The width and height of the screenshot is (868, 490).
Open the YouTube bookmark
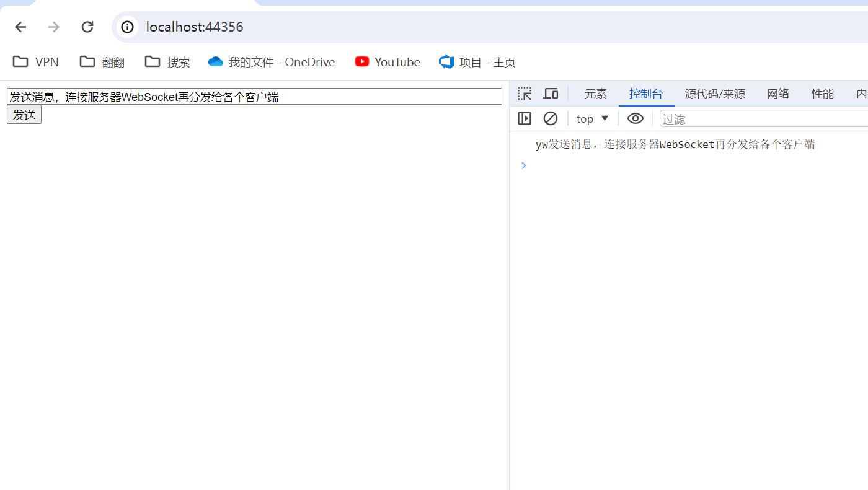pos(387,62)
